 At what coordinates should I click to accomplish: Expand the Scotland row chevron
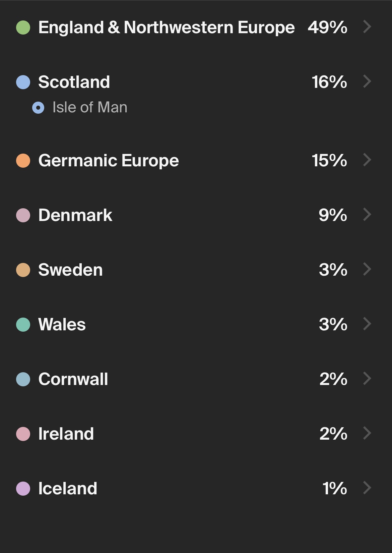tap(367, 81)
